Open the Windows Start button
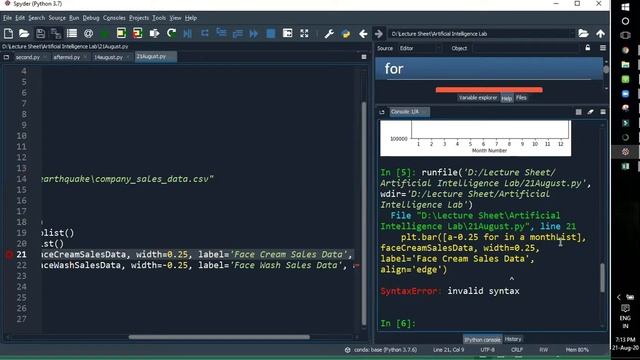Viewport: 640px width, 360px height. pos(625,7)
